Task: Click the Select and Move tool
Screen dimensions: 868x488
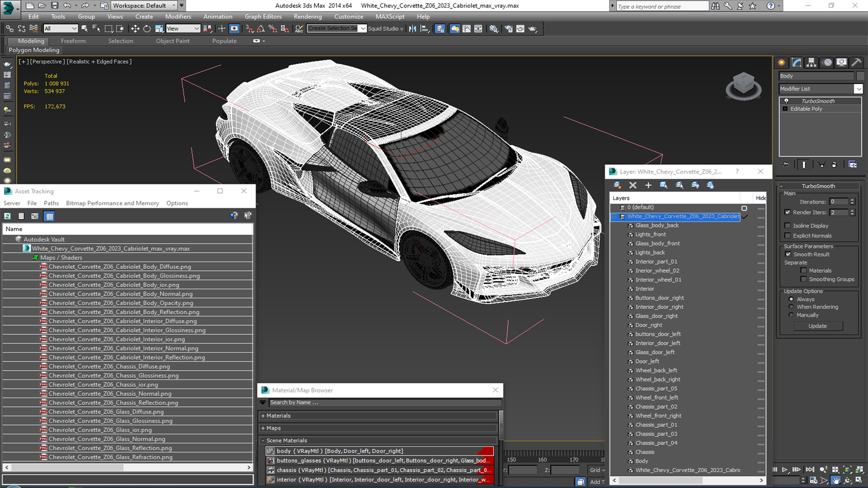Action: [x=135, y=28]
